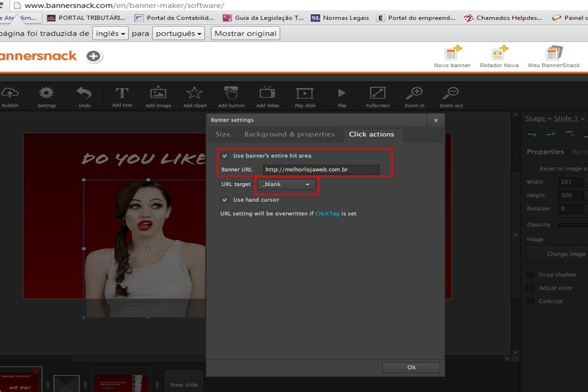Pick the Add video tool
Image resolution: width=588 pixels, height=392 pixels.
coord(267,97)
